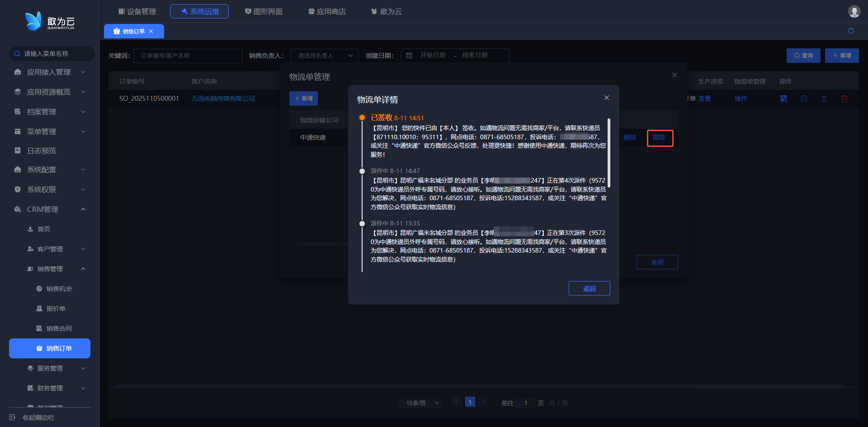Select the 系统运维 top menu
This screenshot has height=427, width=868.
pyautogui.click(x=199, y=11)
